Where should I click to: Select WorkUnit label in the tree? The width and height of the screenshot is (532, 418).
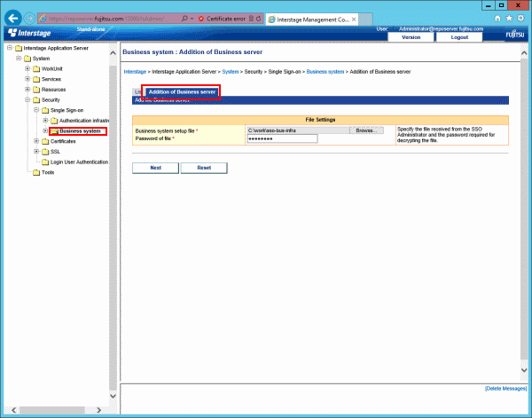pyautogui.click(x=52, y=69)
